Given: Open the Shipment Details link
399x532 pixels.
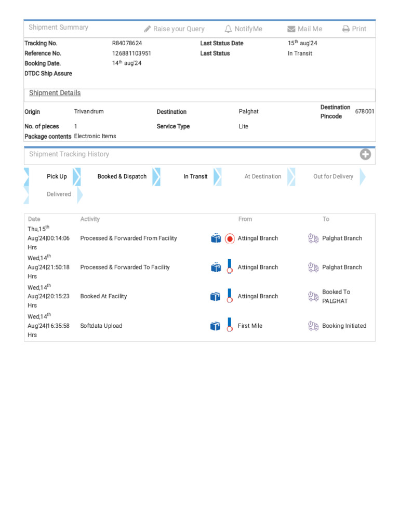Looking at the screenshot, I should click(x=55, y=93).
